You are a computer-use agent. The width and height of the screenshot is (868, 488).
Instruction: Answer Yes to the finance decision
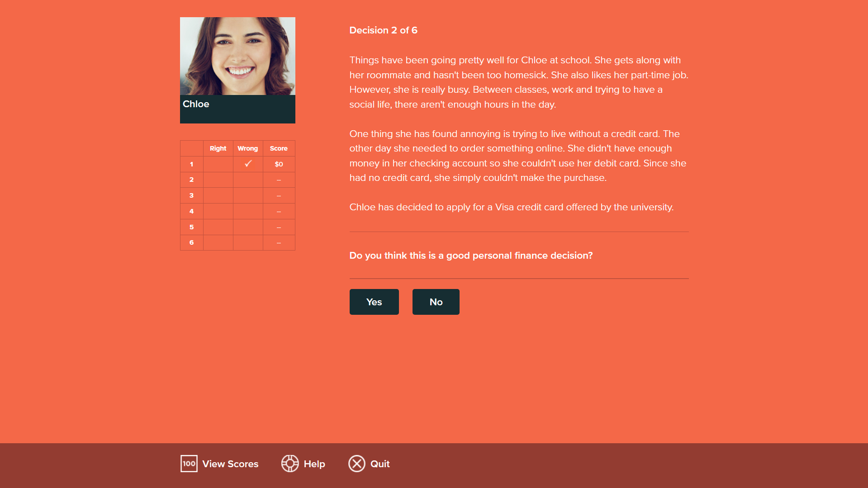coord(374,302)
